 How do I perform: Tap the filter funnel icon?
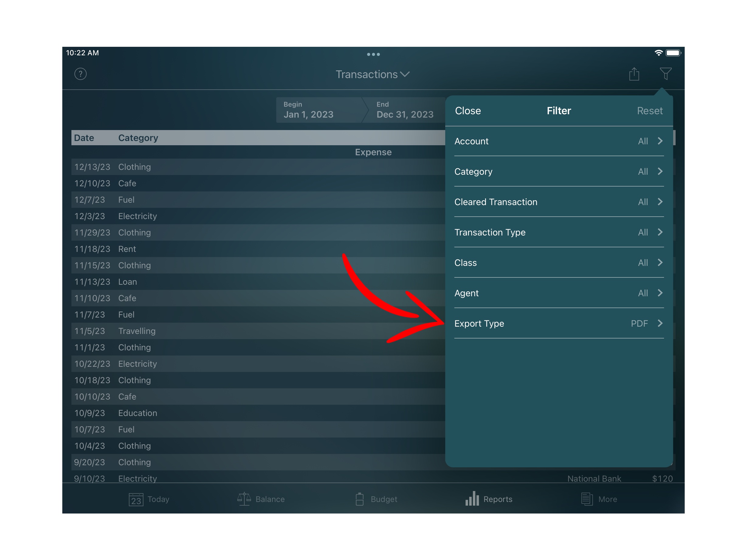665,74
